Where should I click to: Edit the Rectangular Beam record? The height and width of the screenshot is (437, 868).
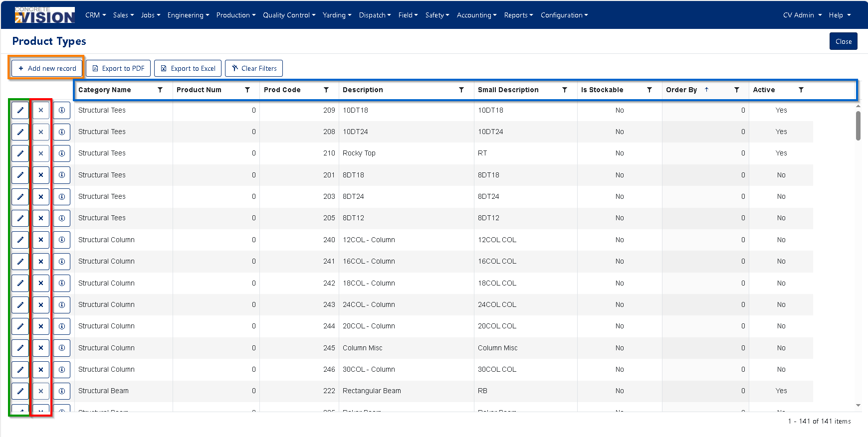click(20, 391)
